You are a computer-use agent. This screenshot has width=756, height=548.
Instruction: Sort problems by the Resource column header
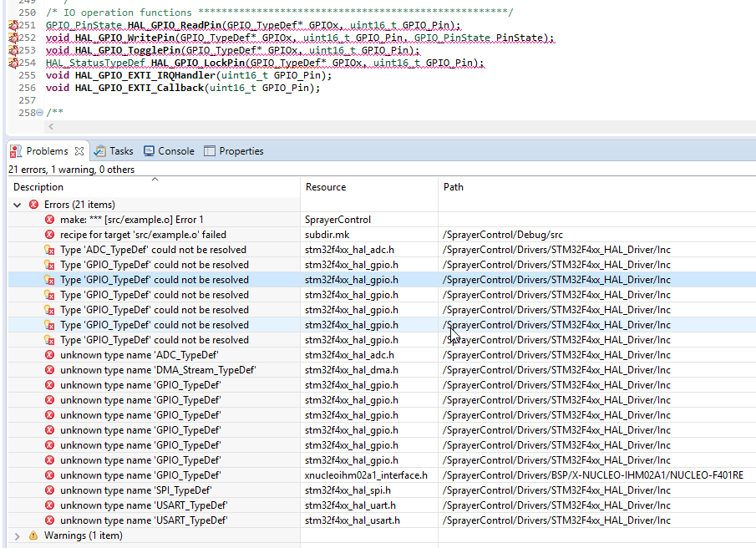tap(326, 187)
